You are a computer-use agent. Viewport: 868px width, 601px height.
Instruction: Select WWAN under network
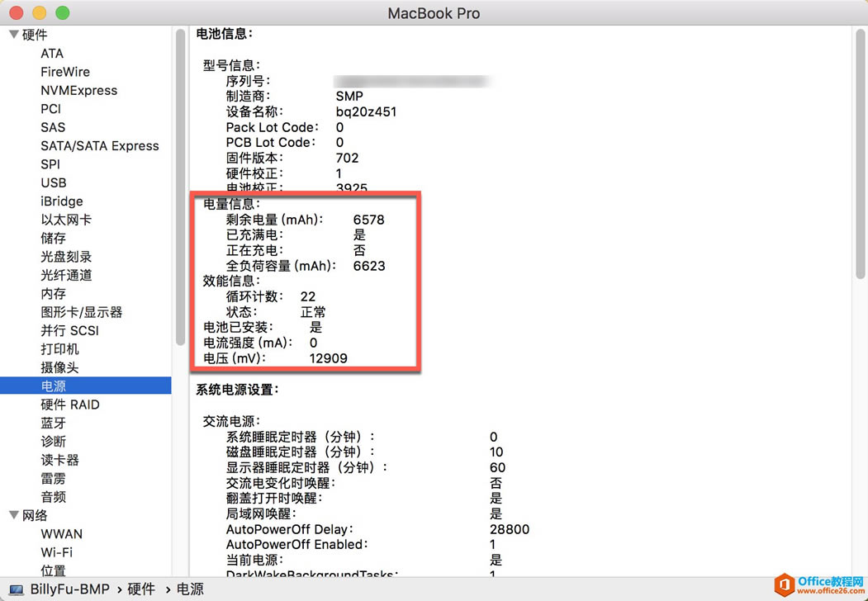[61, 534]
